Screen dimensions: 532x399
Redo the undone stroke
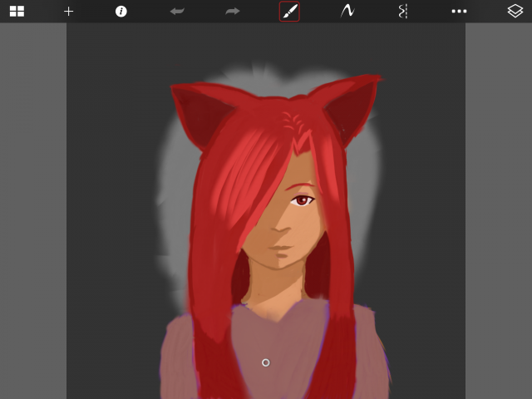click(x=233, y=11)
